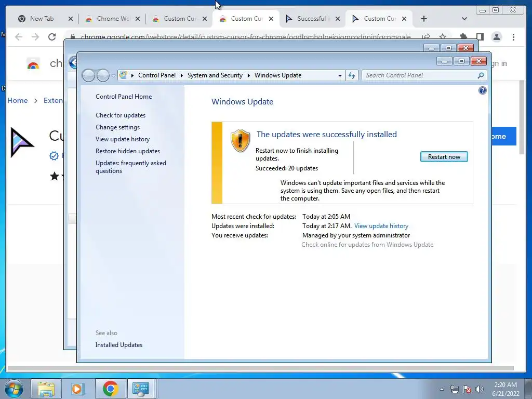The height and width of the screenshot is (399, 532).
Task: Open Restore hidden updates link
Action: 128,151
